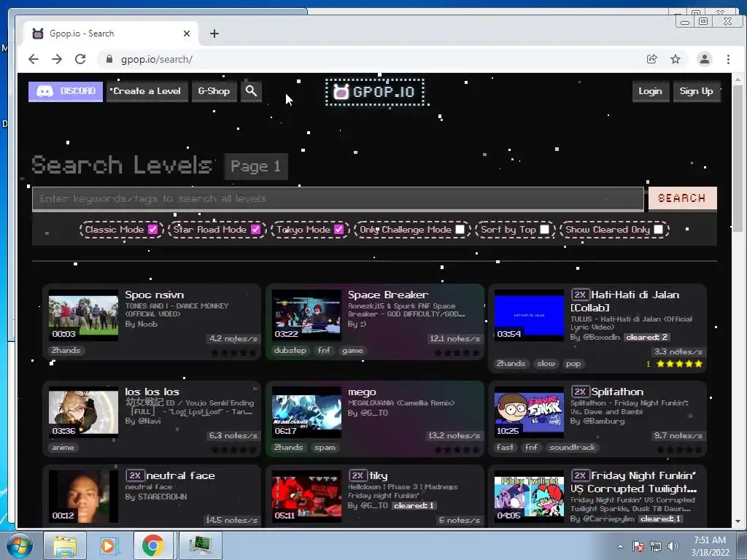The width and height of the screenshot is (747, 560).
Task: Click the spam tag on mego
Action: [x=325, y=448]
